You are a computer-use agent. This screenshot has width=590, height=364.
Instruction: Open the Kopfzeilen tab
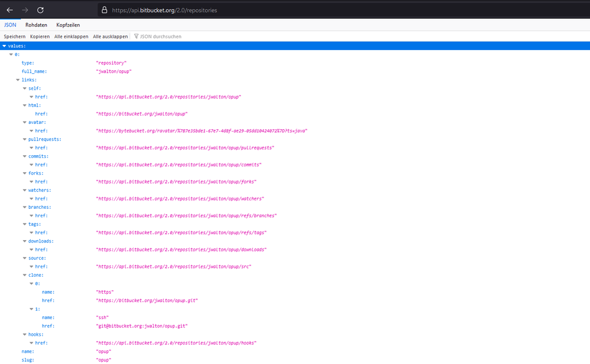point(68,25)
